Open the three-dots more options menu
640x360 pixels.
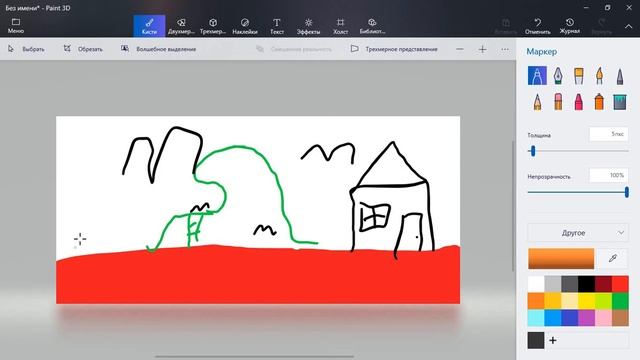[505, 49]
